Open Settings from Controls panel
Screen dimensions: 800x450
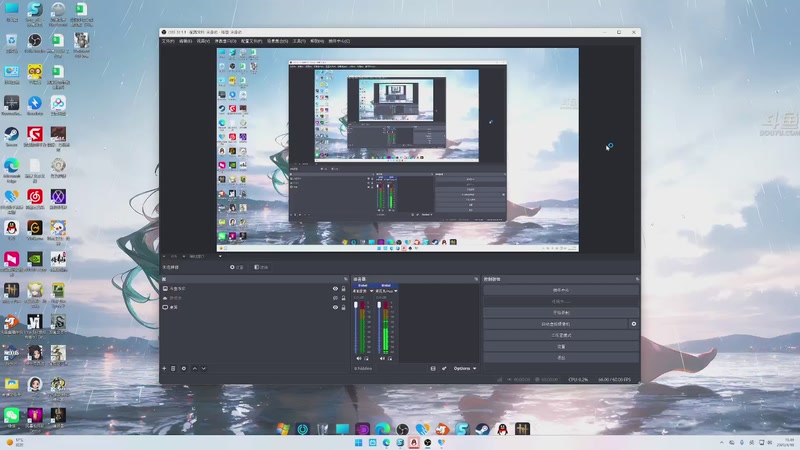[561, 346]
